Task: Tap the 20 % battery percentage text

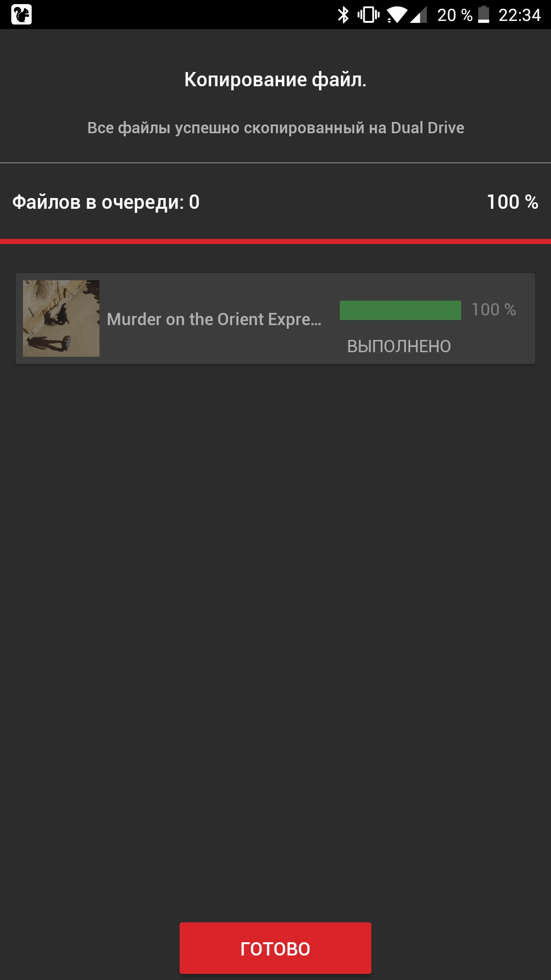Action: (455, 15)
